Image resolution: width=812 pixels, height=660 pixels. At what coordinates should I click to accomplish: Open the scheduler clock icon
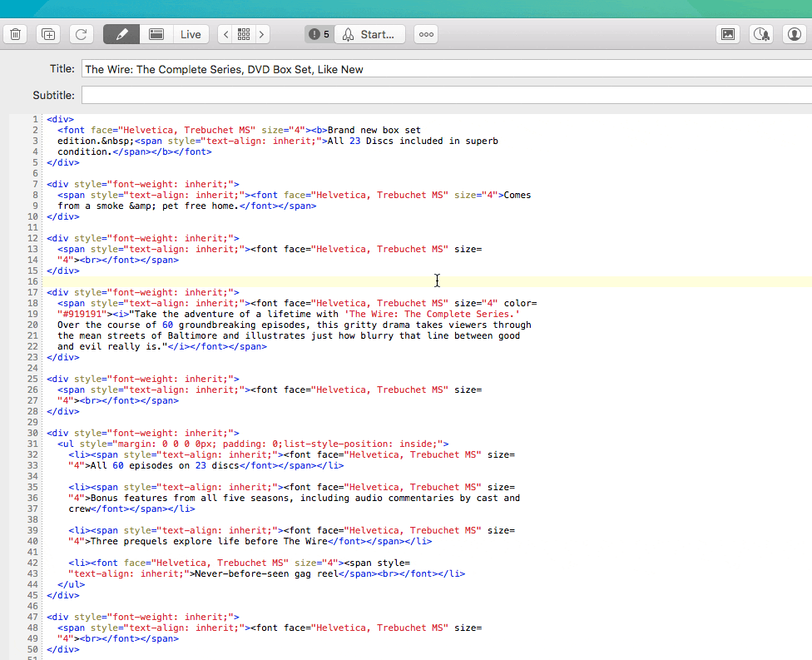(761, 34)
